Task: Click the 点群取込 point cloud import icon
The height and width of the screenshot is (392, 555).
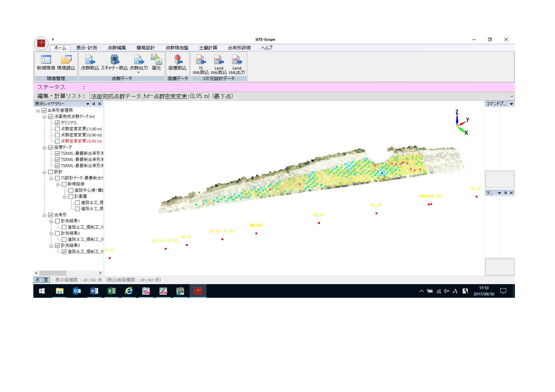Action: 90,59
